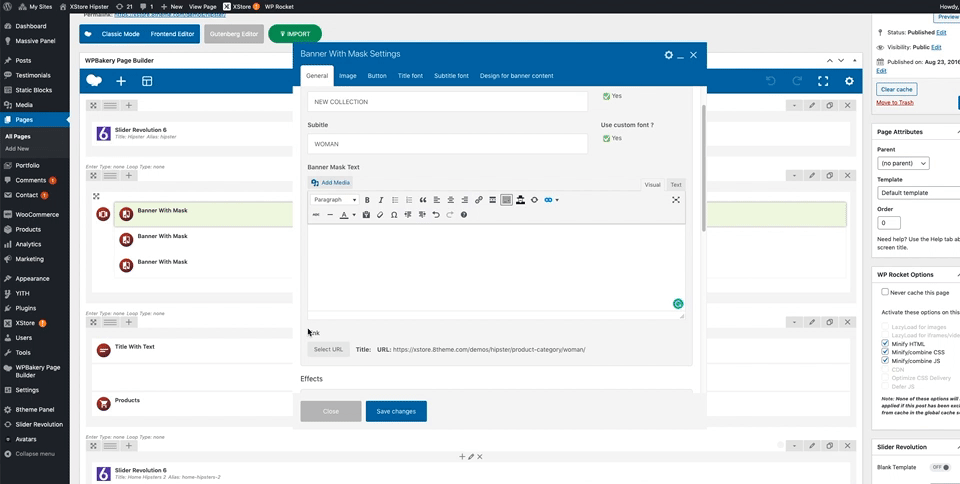Click Add Media button
This screenshot has width=960, height=484.
pyautogui.click(x=330, y=182)
